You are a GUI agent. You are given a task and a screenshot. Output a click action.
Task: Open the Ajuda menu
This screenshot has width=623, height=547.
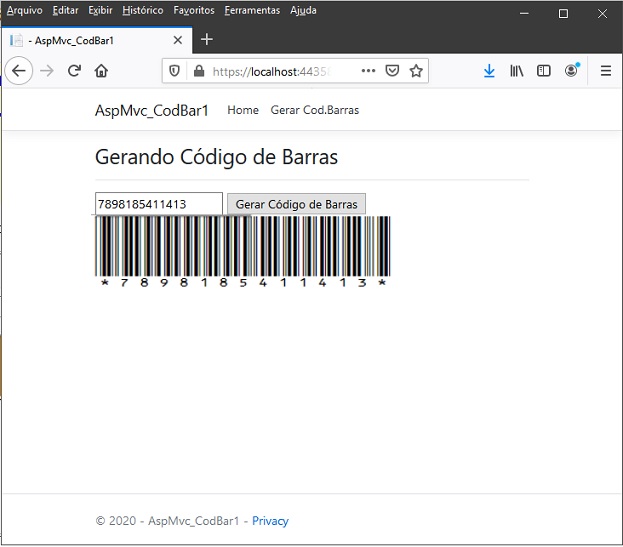[x=303, y=10]
